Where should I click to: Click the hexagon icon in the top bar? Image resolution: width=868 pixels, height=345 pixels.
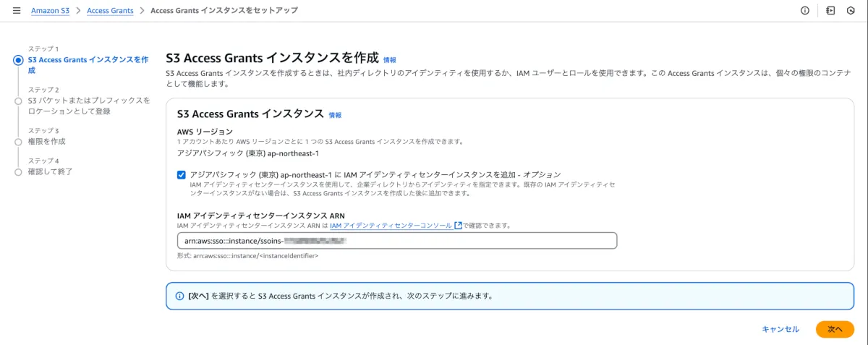(851, 11)
